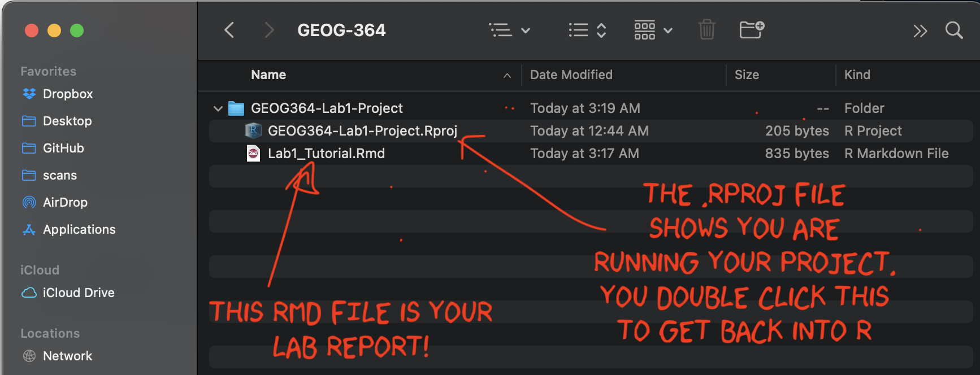Click the forward navigation arrow
Screen dimensions: 980x375
pos(269,30)
